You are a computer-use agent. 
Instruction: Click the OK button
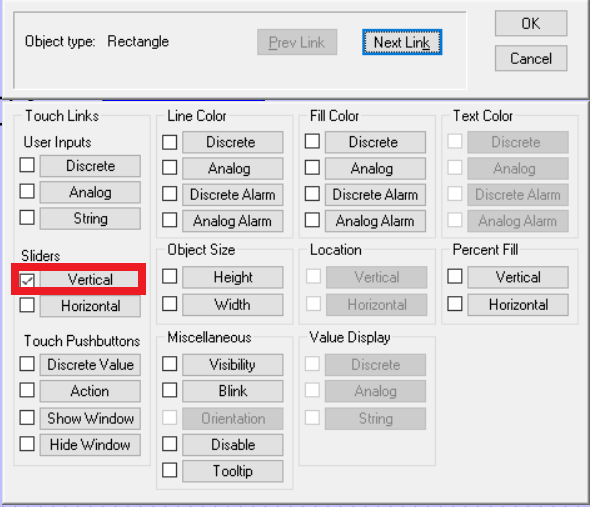click(x=531, y=23)
